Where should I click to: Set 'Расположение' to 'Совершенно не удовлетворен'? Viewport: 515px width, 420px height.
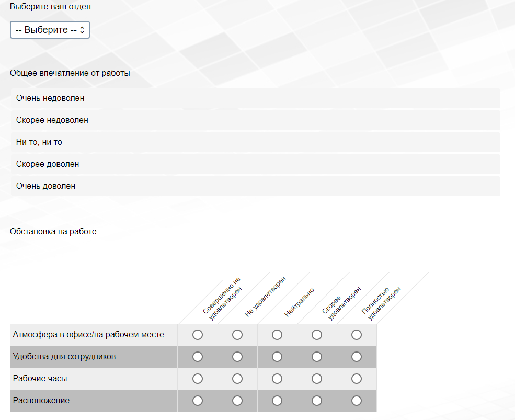pos(198,401)
